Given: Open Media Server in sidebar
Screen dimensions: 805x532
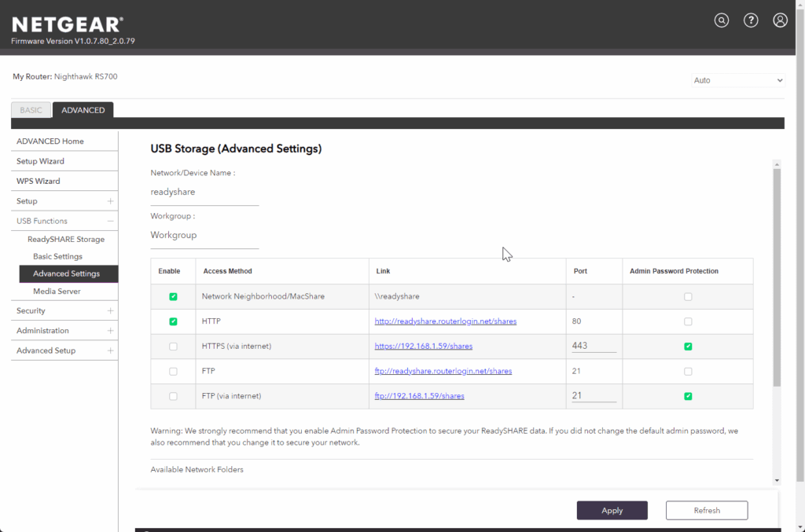Looking at the screenshot, I should point(57,292).
